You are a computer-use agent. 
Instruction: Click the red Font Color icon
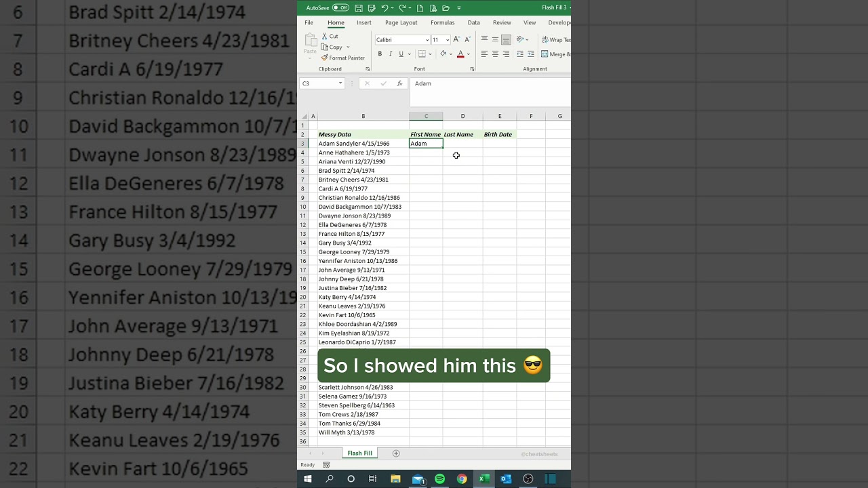[460, 54]
